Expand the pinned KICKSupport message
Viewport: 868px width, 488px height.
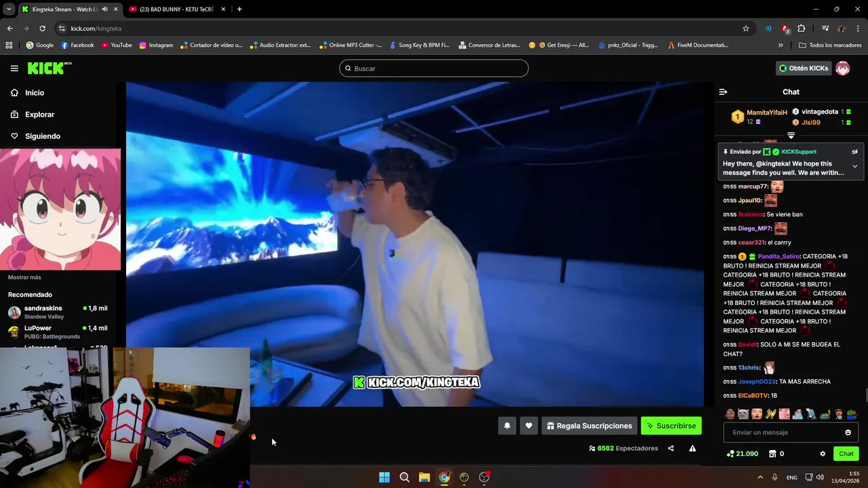coord(854,166)
